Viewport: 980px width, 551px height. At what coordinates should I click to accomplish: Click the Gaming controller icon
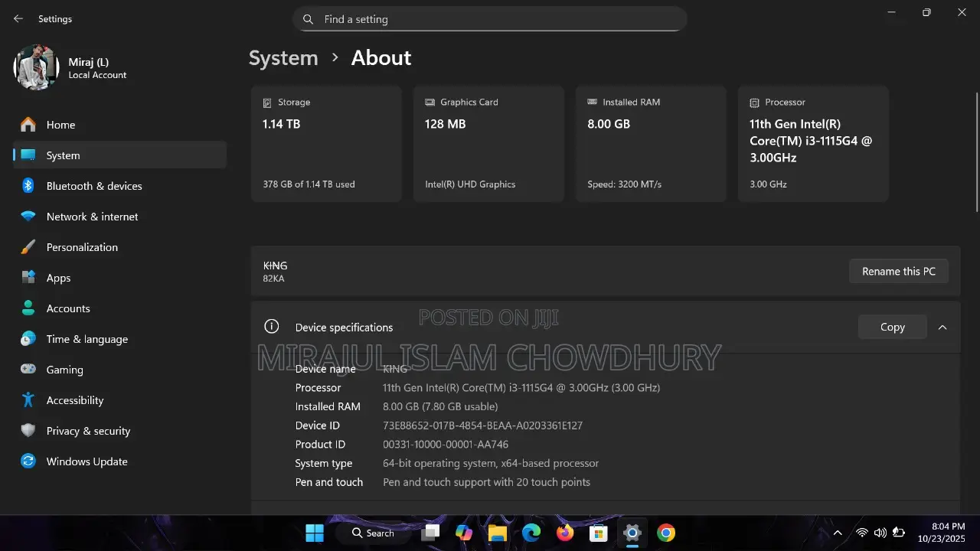tap(28, 370)
